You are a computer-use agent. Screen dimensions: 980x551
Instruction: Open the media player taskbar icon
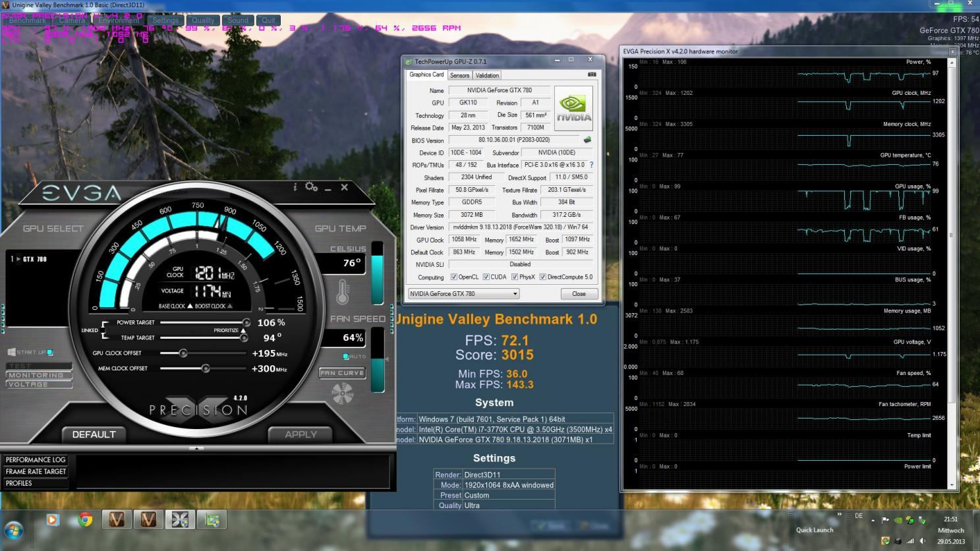click(x=53, y=520)
